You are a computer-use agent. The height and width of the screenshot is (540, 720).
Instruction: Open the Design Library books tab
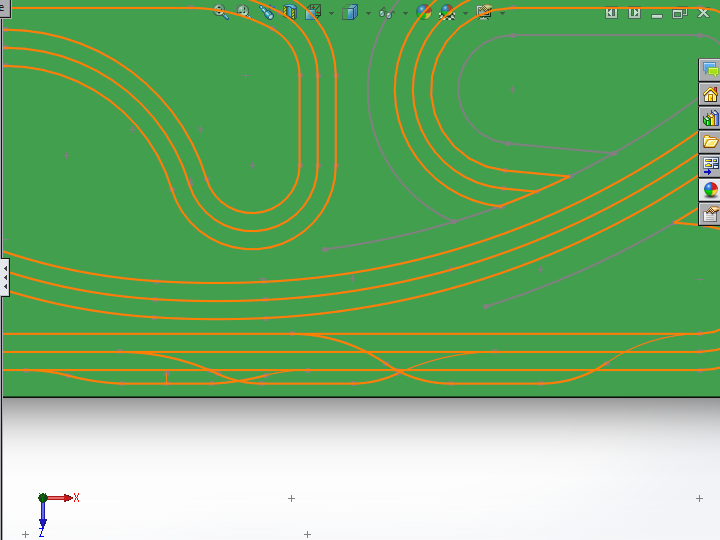[x=710, y=118]
